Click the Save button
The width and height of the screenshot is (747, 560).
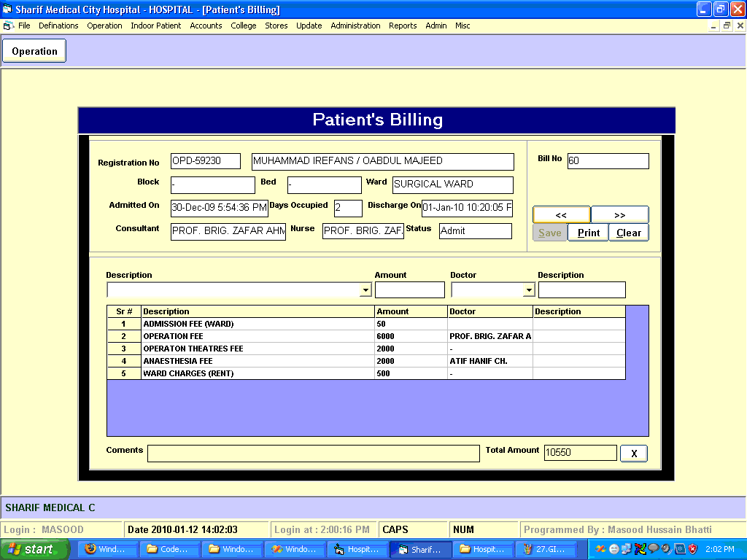click(550, 233)
